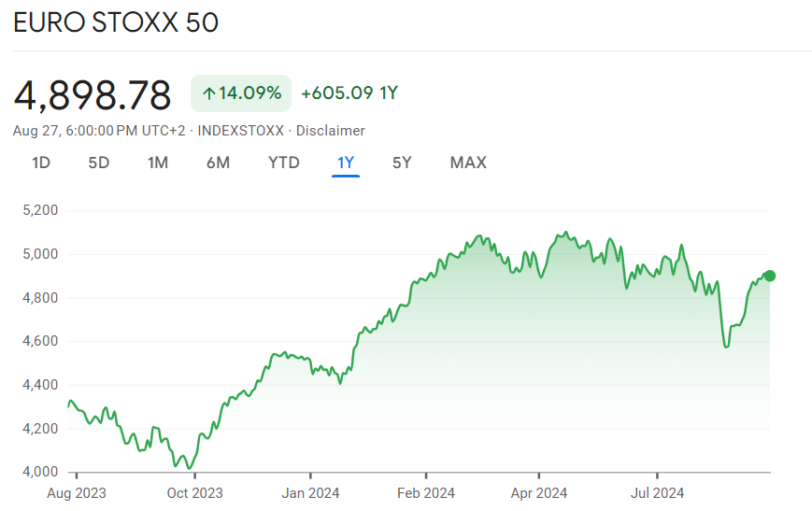Open the Disclaimer link
Image resolution: width=812 pixels, height=511 pixels.
(331, 131)
